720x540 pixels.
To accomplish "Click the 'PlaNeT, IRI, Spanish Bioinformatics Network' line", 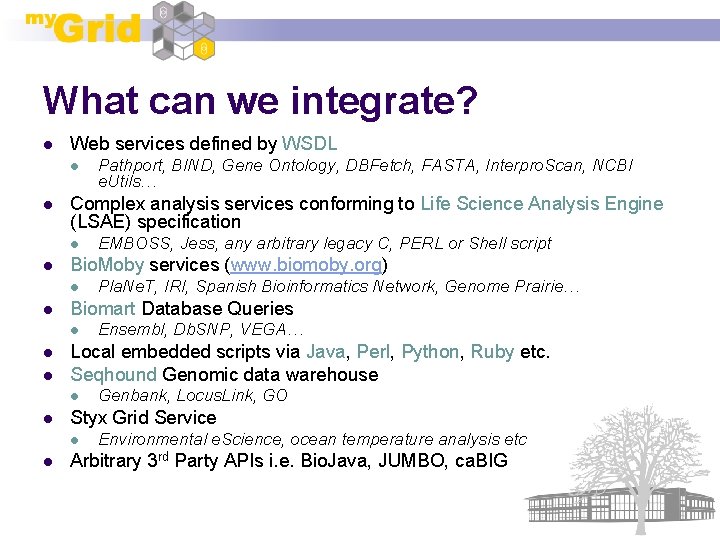I will pos(339,287).
